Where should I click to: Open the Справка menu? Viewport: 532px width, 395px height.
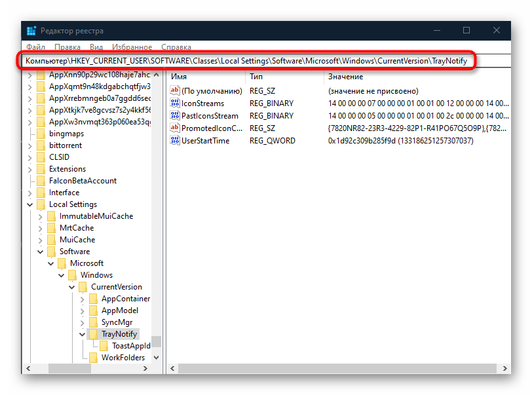point(176,47)
